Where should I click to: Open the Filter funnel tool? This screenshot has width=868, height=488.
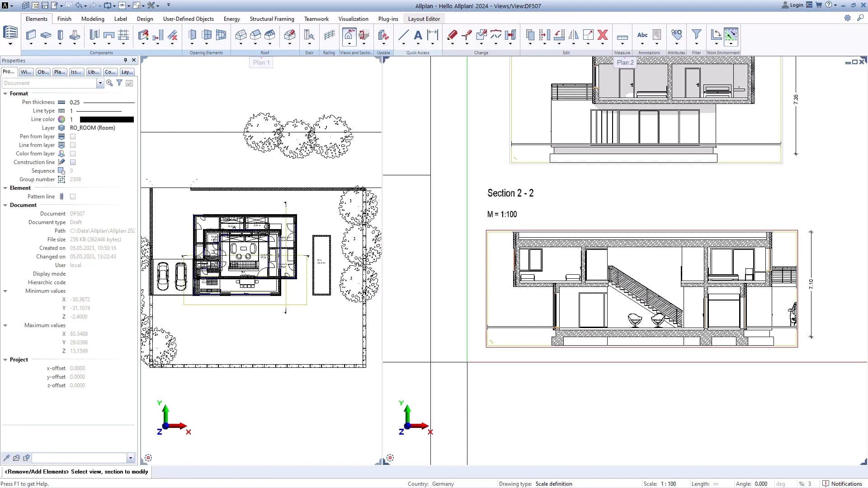point(696,35)
